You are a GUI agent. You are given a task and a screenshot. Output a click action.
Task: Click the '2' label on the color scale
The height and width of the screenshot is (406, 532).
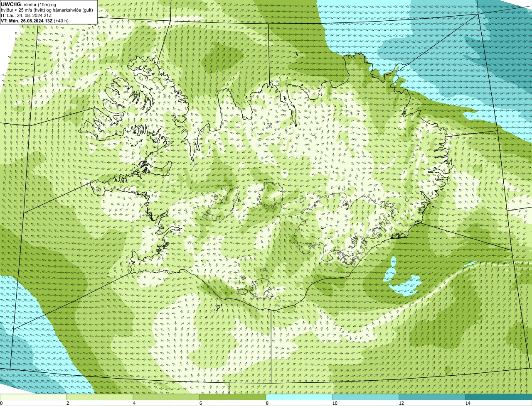(x=68, y=403)
